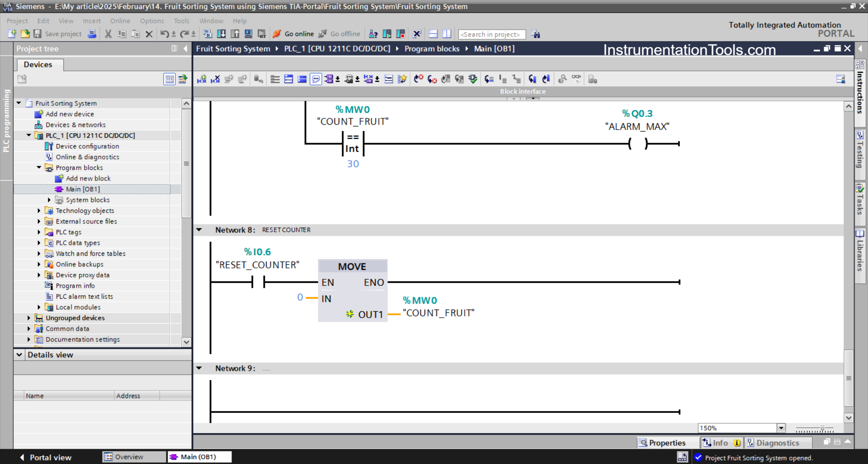Open zoom level 150% dropdown
Viewport: 868px width, 464px height.
pos(781,428)
